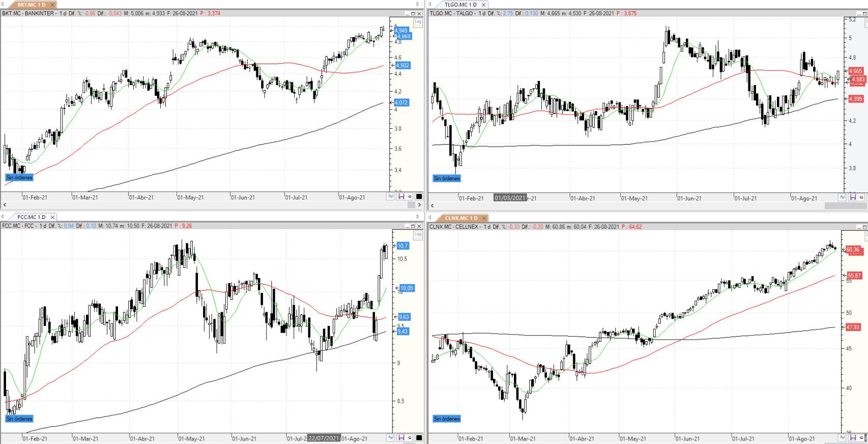Click the pin icon on the FCC chart
Screen dimensions: 868x444
click(410, 437)
